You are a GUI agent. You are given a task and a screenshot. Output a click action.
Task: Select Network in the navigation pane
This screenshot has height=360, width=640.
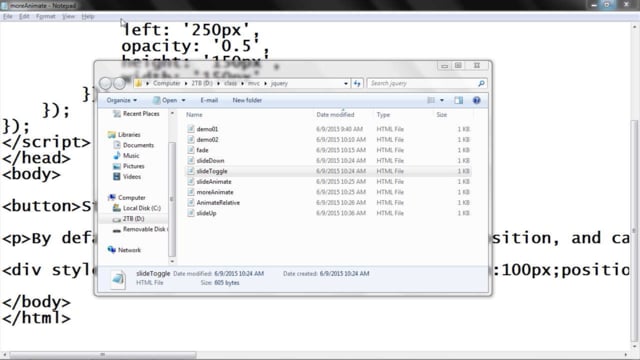pos(124,250)
